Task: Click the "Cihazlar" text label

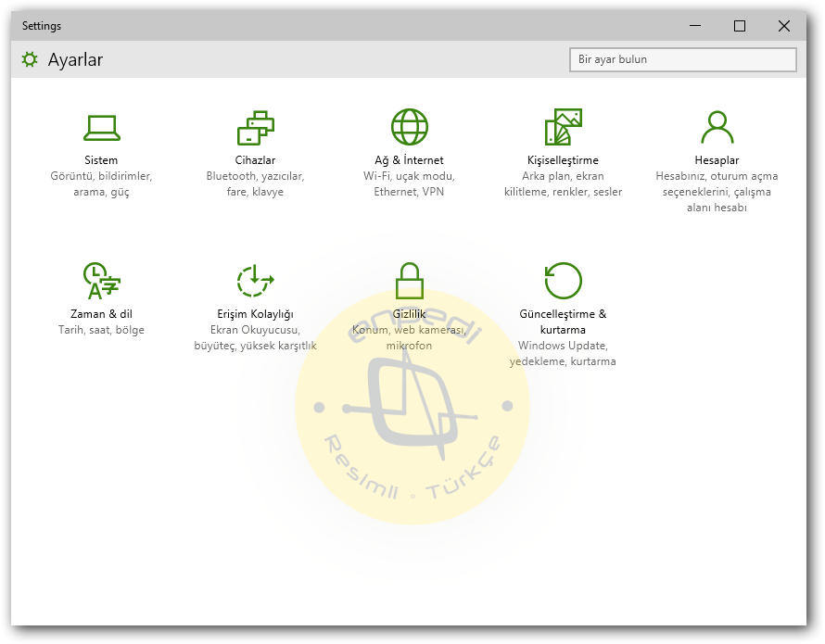Action: [x=255, y=160]
